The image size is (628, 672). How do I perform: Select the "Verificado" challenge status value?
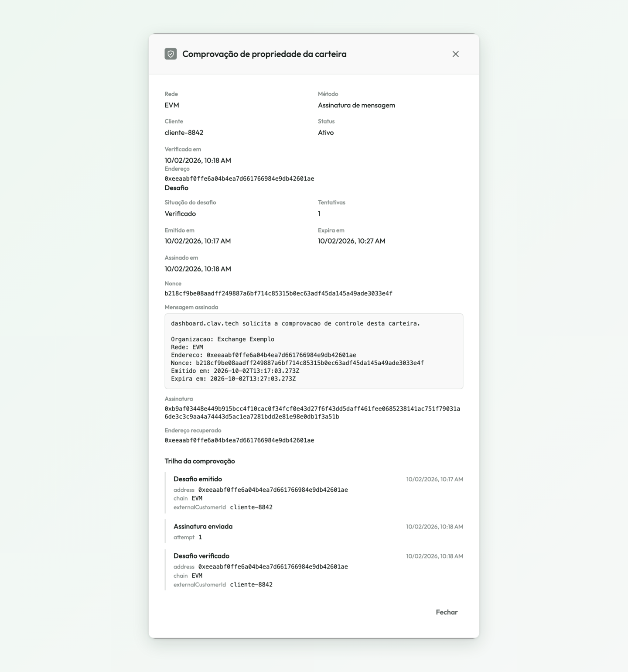[x=180, y=213]
